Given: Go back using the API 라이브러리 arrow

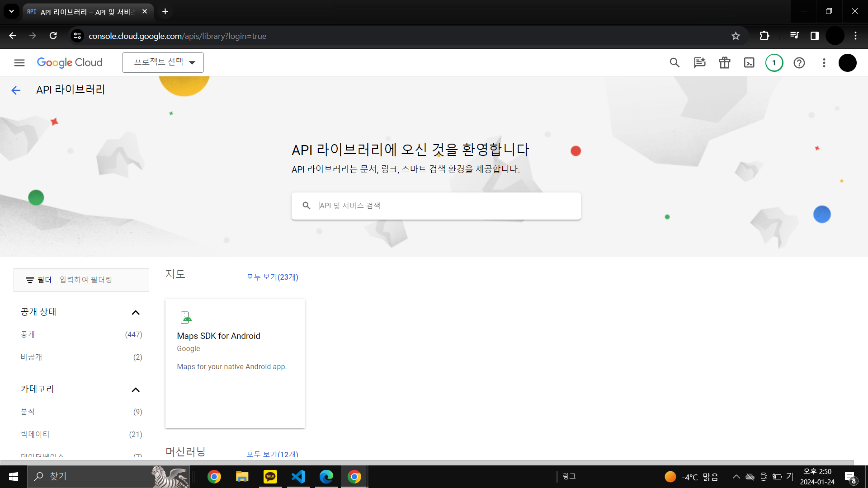Looking at the screenshot, I should click(16, 90).
